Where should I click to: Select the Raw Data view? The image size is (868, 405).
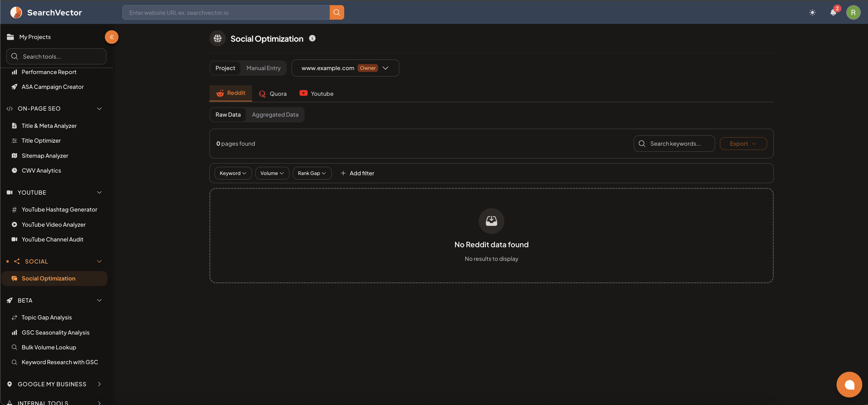[228, 115]
